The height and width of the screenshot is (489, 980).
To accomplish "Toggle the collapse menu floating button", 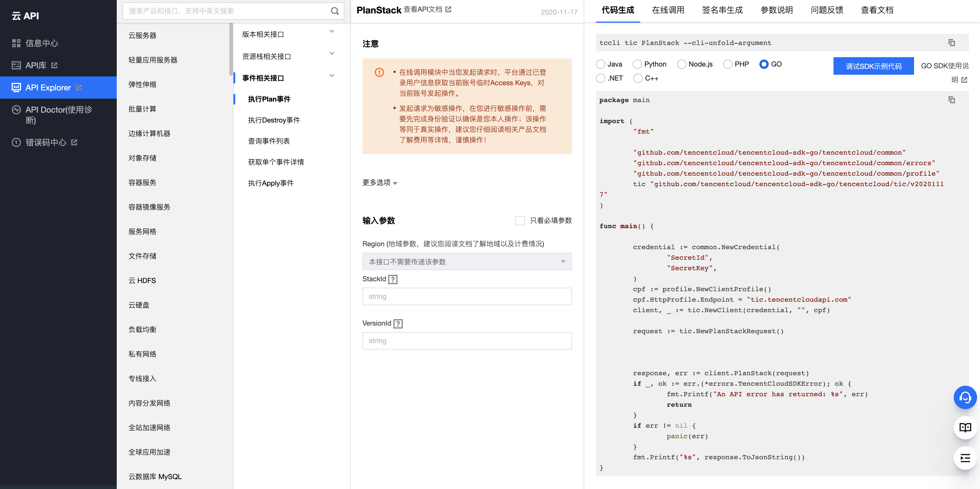I will coord(965,458).
